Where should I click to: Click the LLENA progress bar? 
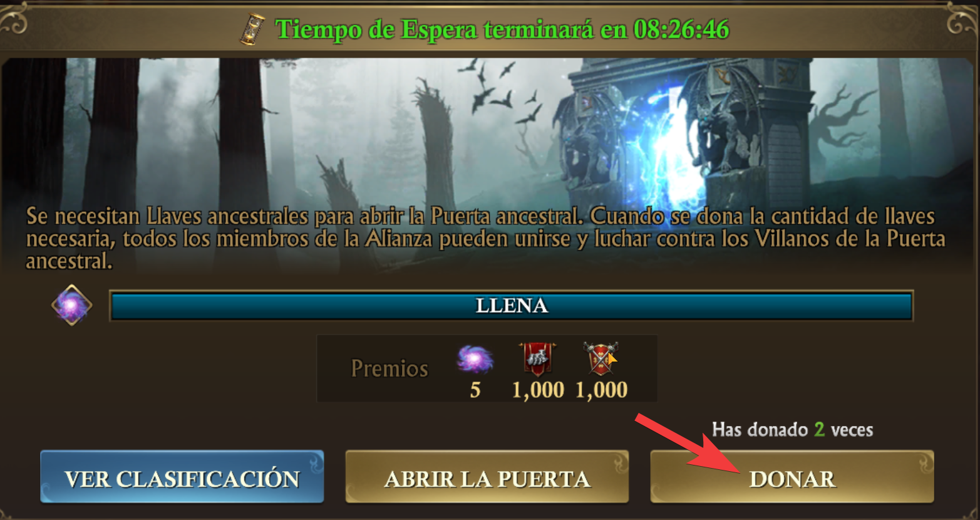pyautogui.click(x=512, y=306)
